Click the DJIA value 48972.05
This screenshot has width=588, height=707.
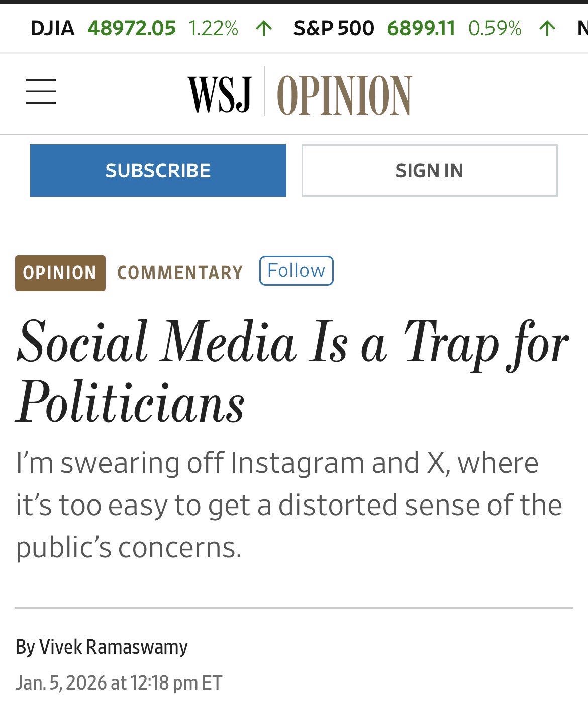(132, 28)
